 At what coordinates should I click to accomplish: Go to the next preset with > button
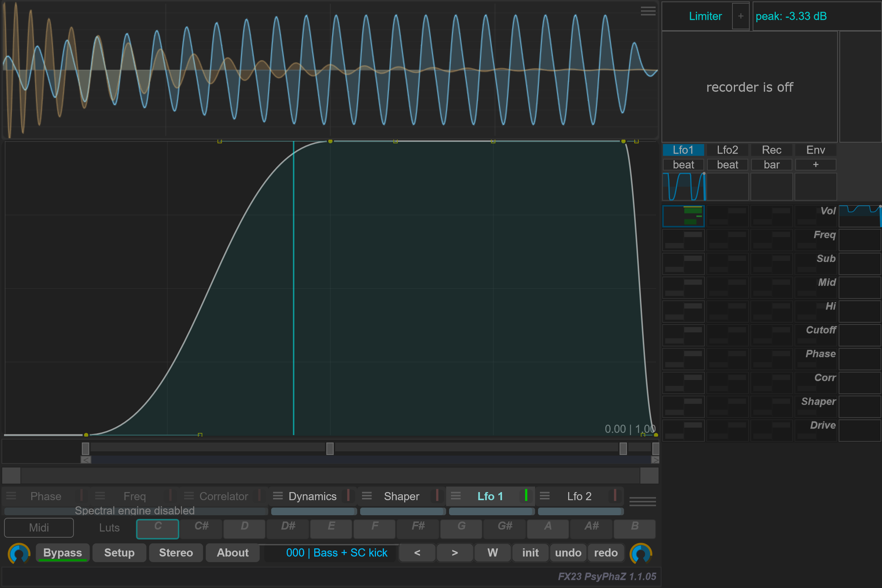tap(455, 553)
